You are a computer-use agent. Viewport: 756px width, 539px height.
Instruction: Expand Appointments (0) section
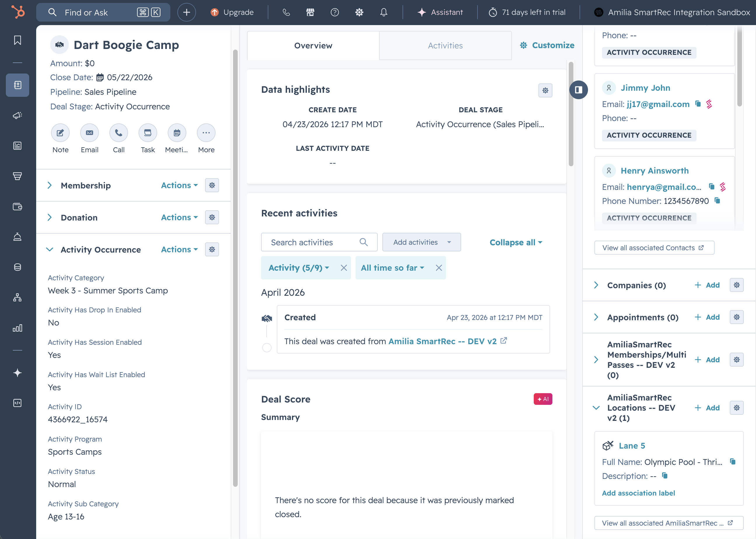[596, 317]
